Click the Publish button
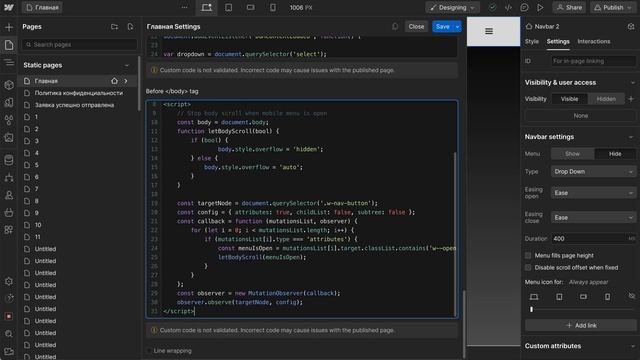 (613, 7)
